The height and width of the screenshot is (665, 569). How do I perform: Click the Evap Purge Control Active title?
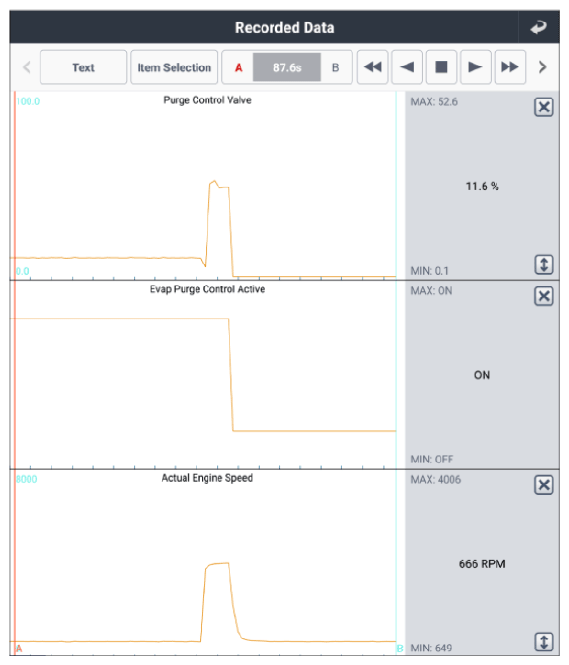coord(207,289)
